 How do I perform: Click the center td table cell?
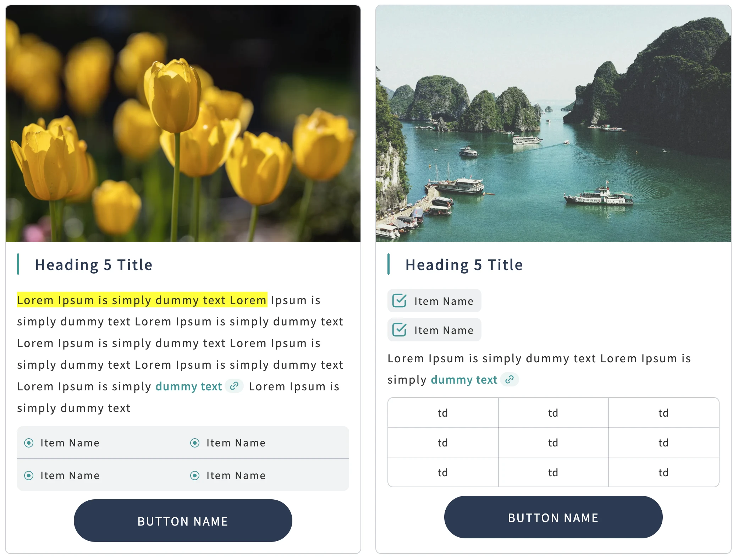pos(553,443)
